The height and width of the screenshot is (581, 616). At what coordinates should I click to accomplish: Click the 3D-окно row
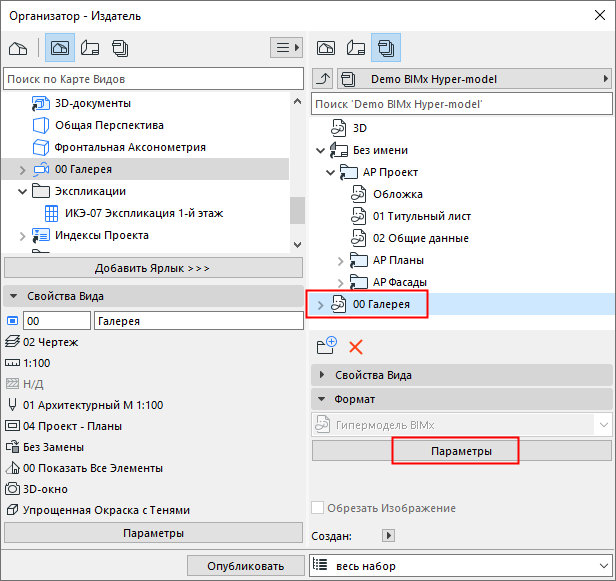(x=45, y=489)
